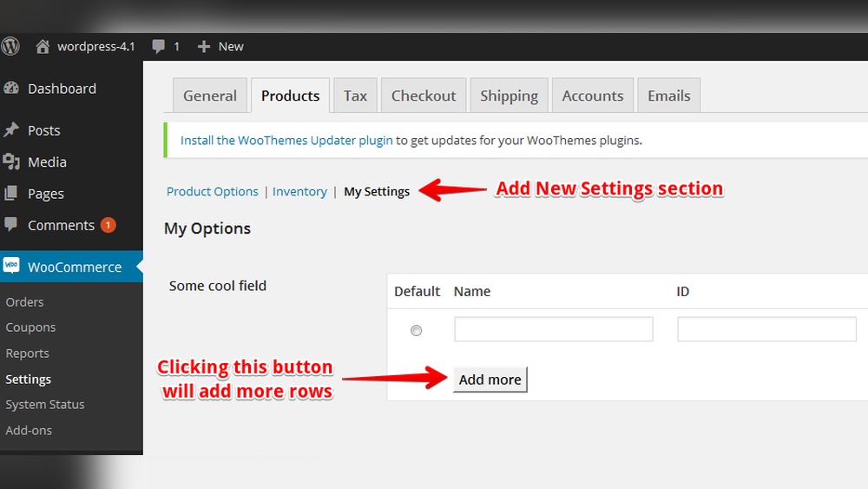
Task: Click the Add more button
Action: point(490,380)
